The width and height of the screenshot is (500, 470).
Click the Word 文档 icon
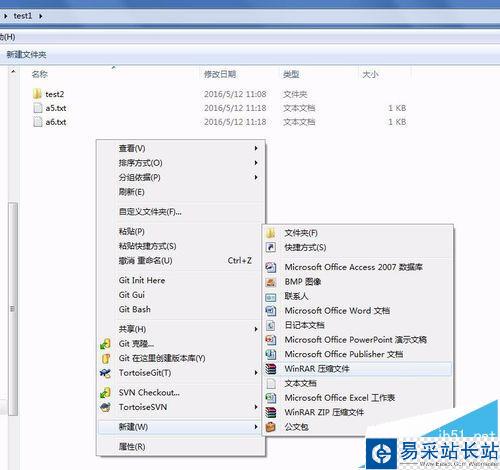coord(271,311)
